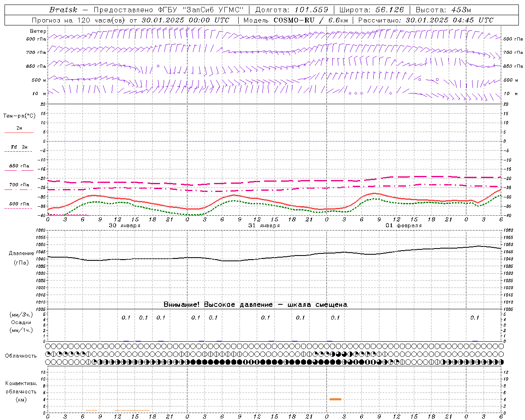Select the (мм/1ч.) unit label
Image resolution: width=525 pixels, height=420 pixels.
click(21, 330)
